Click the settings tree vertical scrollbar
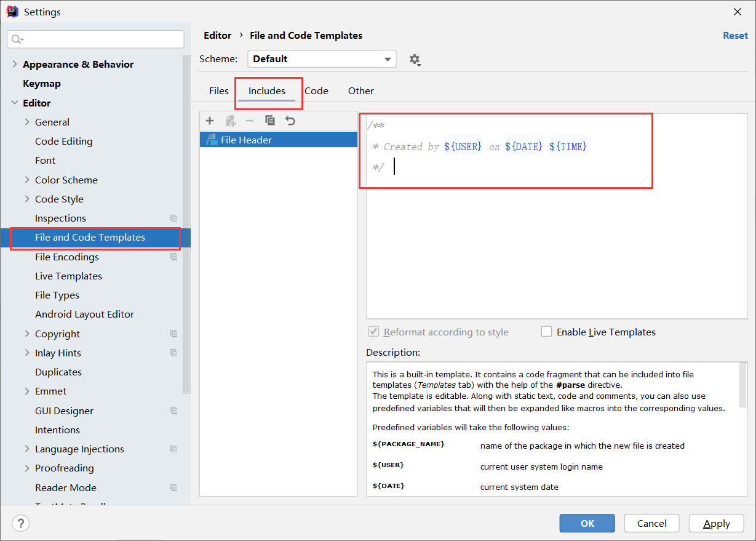This screenshot has width=756, height=541. click(x=186, y=225)
